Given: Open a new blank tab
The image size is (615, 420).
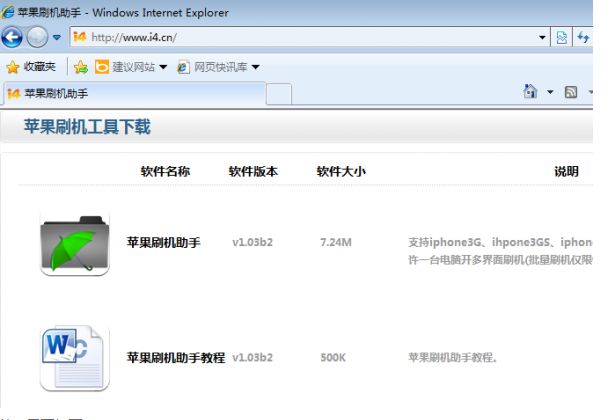Looking at the screenshot, I should pos(279,94).
